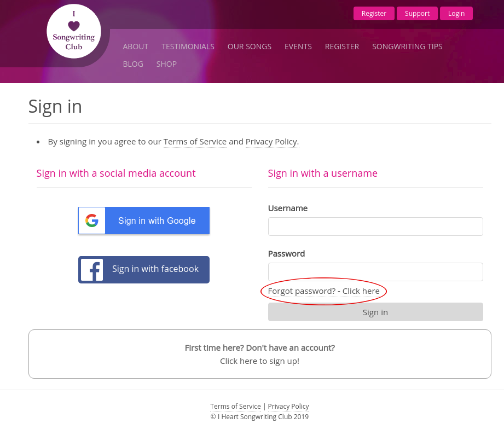Click the Forgot password link
This screenshot has height=429, width=504.
tap(324, 291)
